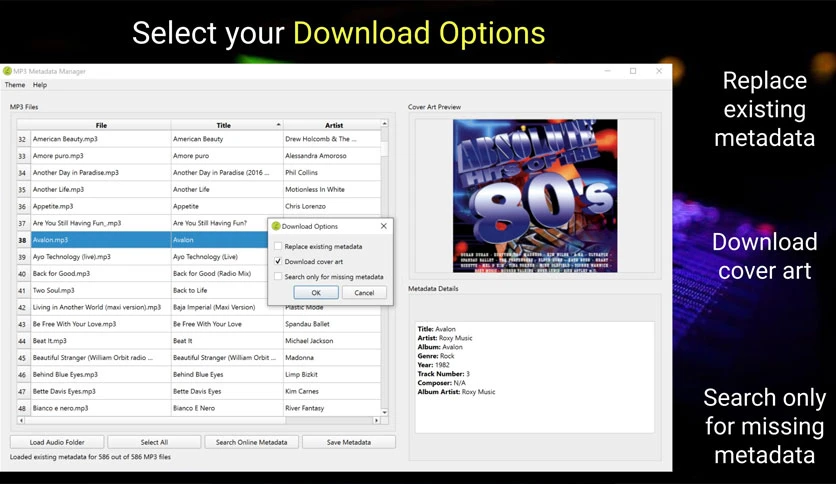Click artist cell Chris Lorenzo
This screenshot has width=836, height=484.
[332, 206]
